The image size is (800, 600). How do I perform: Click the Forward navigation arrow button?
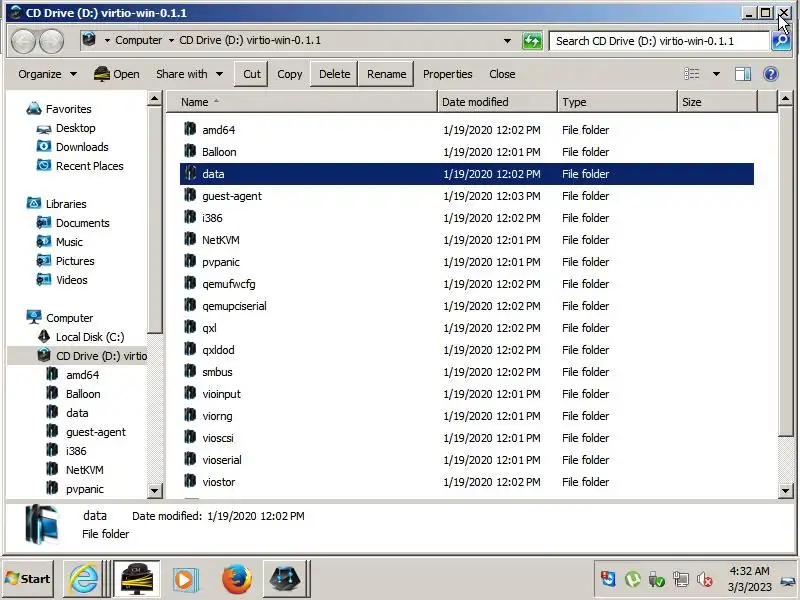point(52,41)
